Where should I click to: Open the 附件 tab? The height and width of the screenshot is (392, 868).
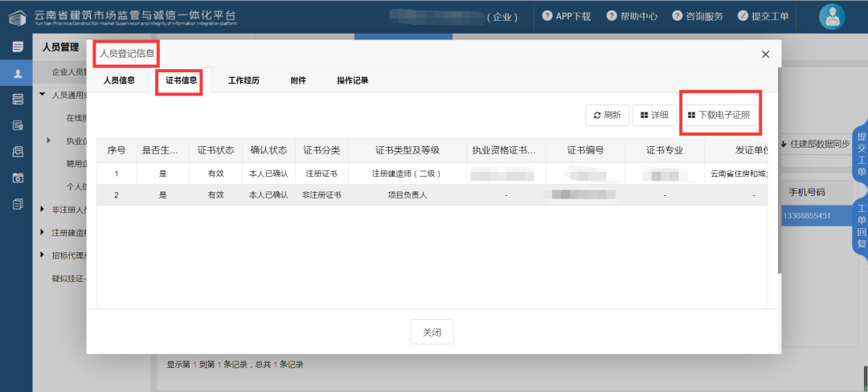(x=298, y=80)
